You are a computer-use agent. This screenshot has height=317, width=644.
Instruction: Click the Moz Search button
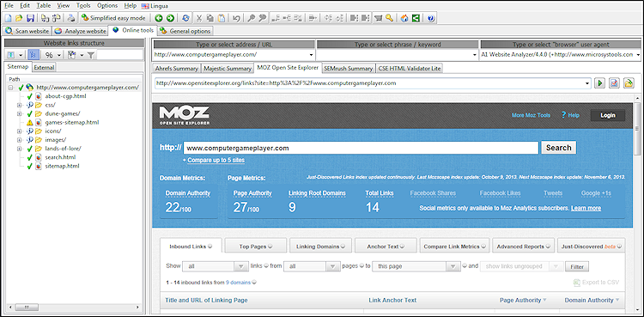coord(559,148)
